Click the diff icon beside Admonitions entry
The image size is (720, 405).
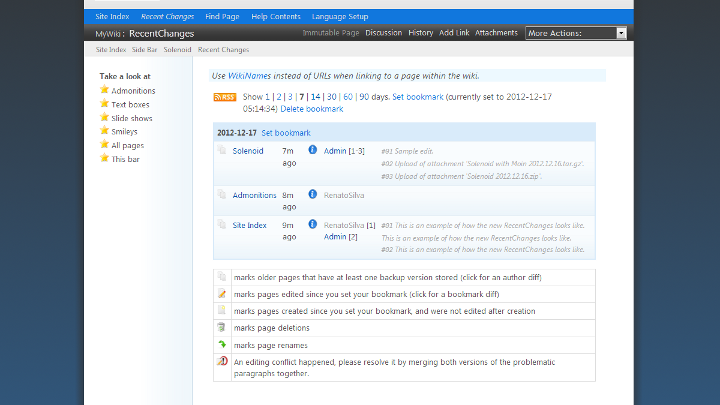click(x=222, y=195)
